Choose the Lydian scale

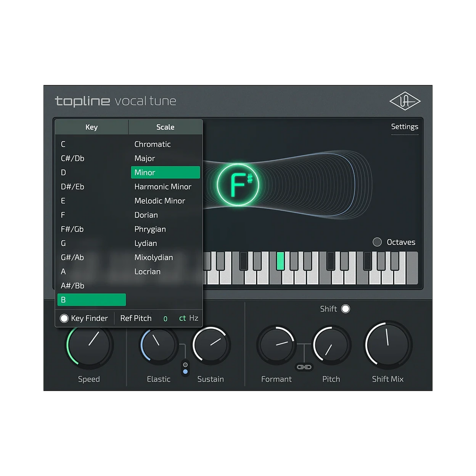coord(165,243)
